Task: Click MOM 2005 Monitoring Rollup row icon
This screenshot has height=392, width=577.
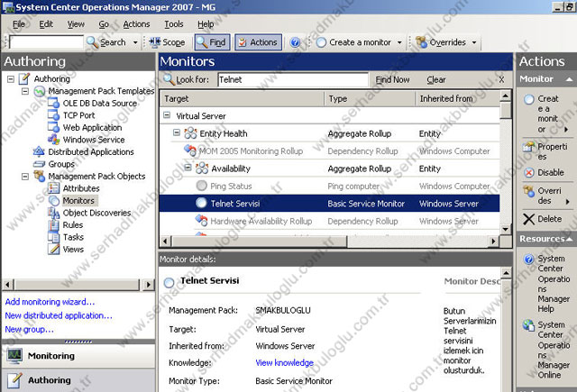Action: [190, 150]
